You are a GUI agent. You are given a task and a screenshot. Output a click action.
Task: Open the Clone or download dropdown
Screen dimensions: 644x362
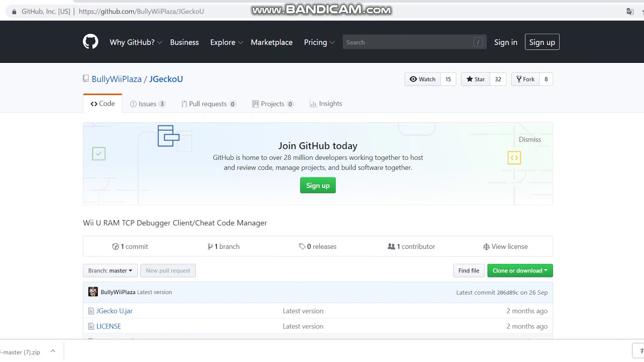tap(520, 270)
